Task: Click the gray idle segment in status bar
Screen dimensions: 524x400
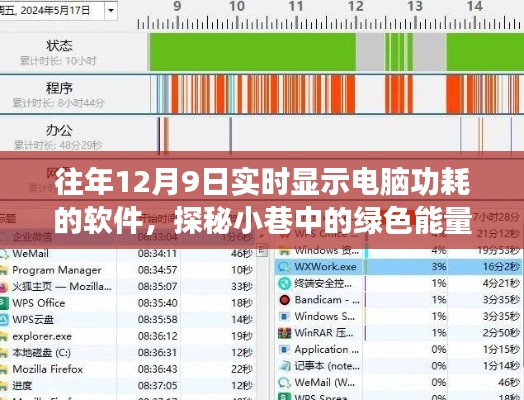Action: 370,52
